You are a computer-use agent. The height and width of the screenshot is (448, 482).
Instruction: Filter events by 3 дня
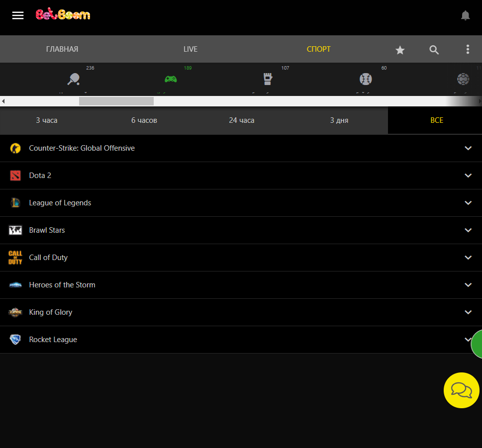coord(339,120)
